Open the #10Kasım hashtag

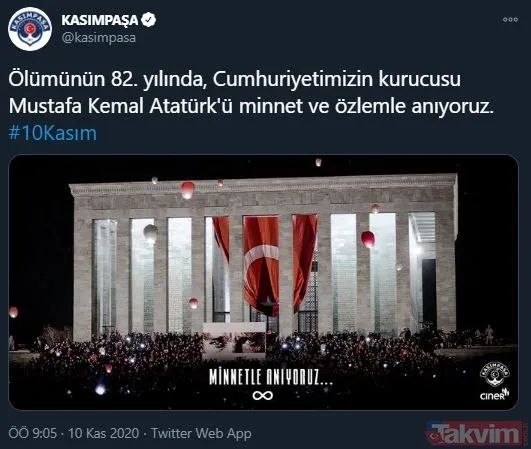pyautogui.click(x=53, y=133)
